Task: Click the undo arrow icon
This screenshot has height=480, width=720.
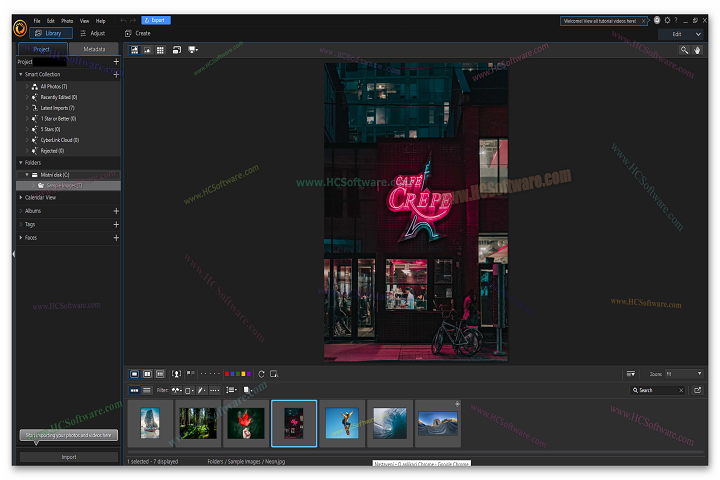Action: tap(123, 21)
